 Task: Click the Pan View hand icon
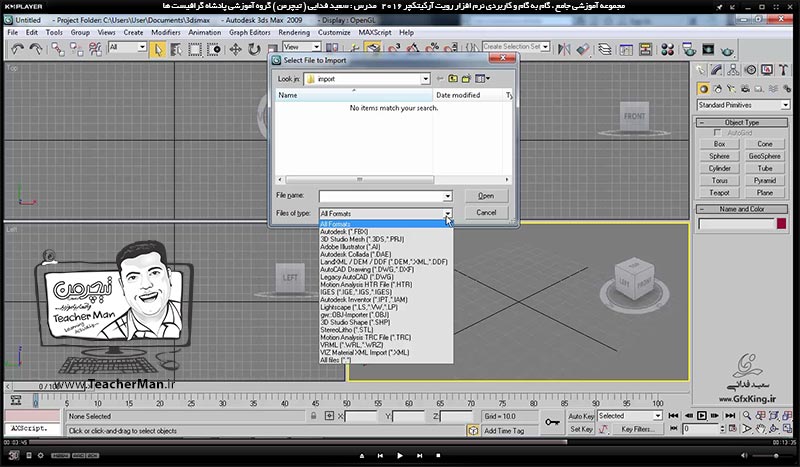761,428
